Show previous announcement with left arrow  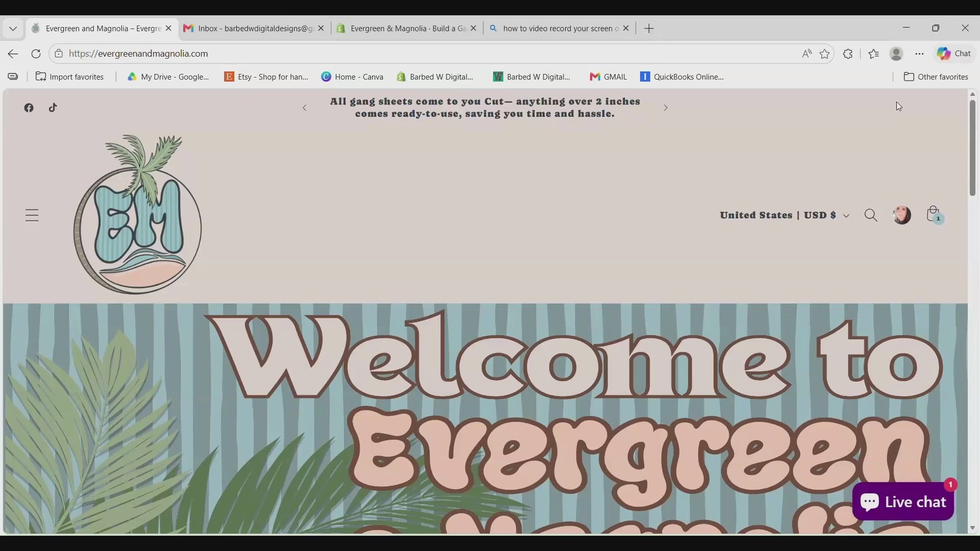click(305, 108)
